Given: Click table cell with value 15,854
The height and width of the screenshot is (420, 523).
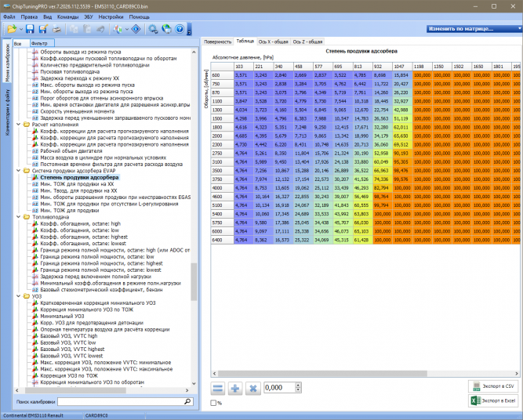Looking at the screenshot, I should point(402,75).
